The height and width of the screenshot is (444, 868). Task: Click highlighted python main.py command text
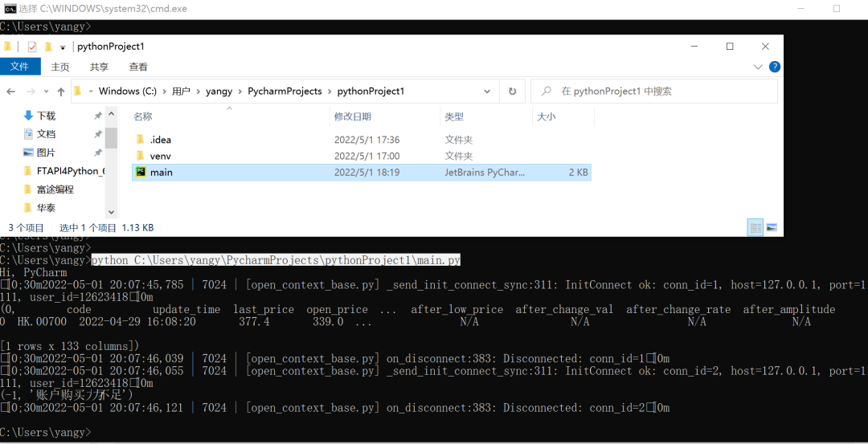click(276, 260)
